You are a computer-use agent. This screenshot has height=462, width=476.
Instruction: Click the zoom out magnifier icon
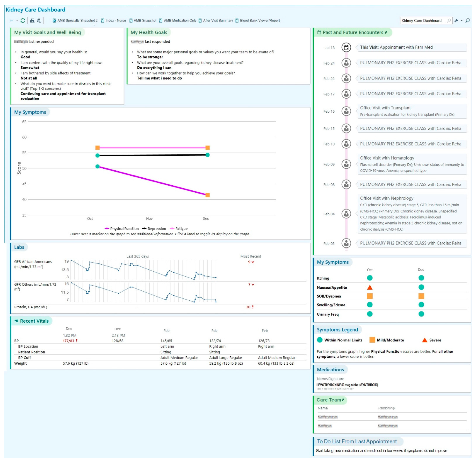click(x=468, y=21)
